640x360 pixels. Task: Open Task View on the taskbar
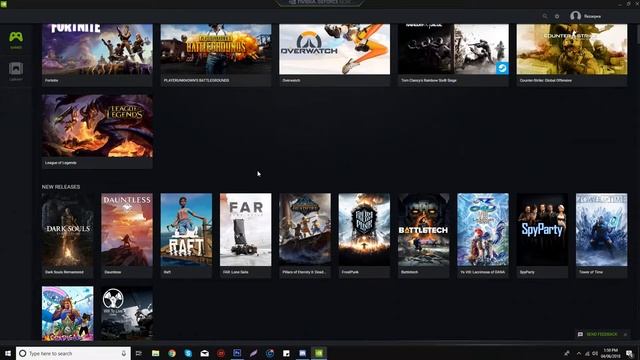pos(138,353)
